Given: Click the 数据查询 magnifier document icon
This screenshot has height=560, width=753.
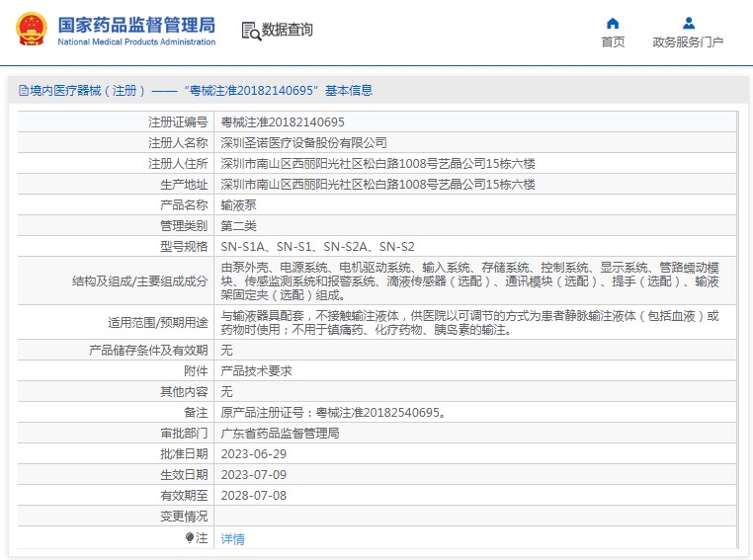Looking at the screenshot, I should coord(250,31).
